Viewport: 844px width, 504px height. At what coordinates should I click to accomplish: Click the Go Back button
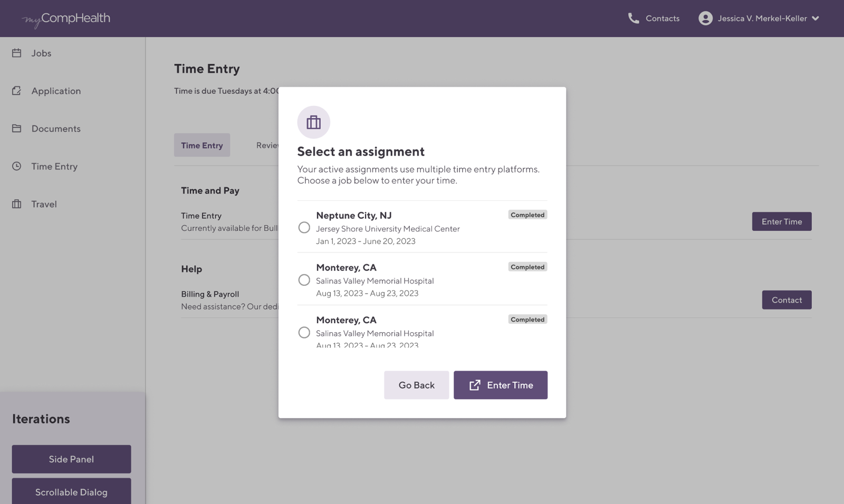coord(416,385)
